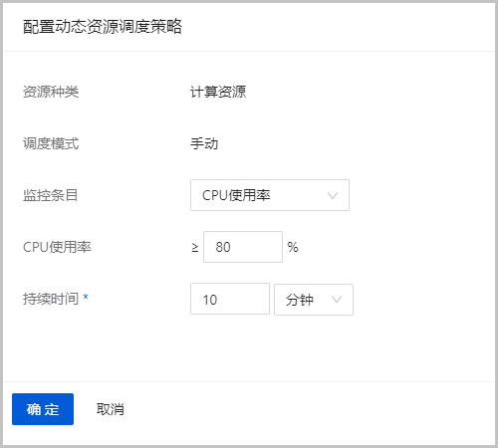Click the 手动 schedule mode value
Screen dimensions: 498x448
tap(204, 143)
